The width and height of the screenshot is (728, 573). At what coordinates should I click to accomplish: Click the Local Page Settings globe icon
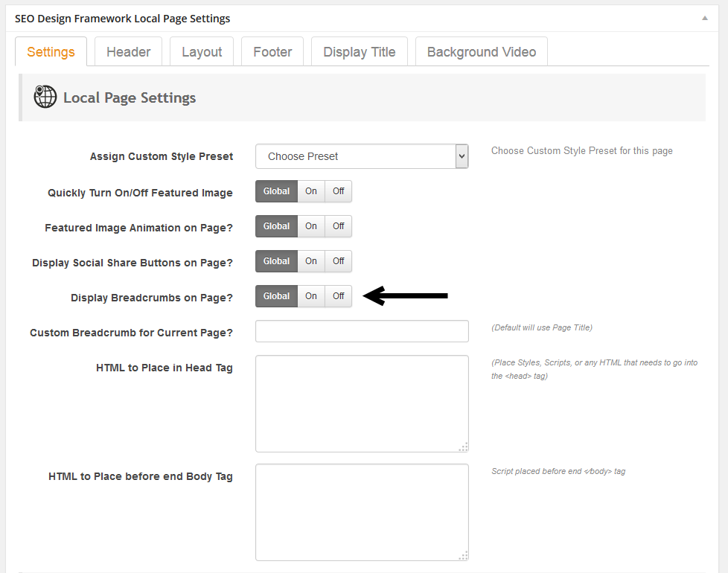45,97
